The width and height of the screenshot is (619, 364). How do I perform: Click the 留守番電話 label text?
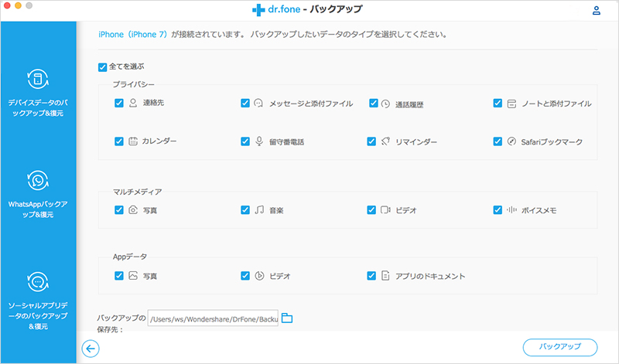click(286, 142)
